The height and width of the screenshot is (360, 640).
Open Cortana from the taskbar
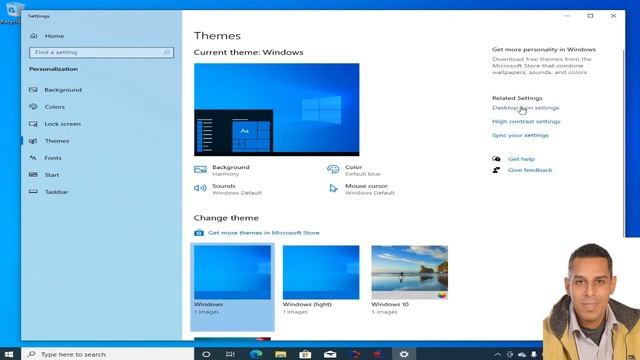point(206,354)
